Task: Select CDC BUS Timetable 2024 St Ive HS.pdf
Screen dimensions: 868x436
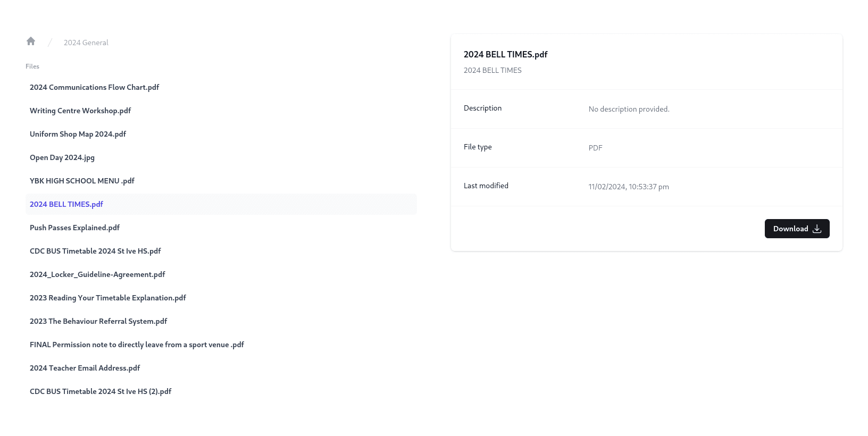Action: pyautogui.click(x=95, y=251)
